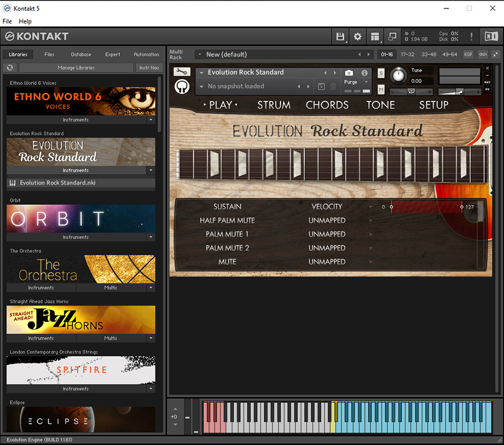Viewport: 504px width, 445px height.
Task: Click the libraries list scrollbar
Action: tap(159, 104)
